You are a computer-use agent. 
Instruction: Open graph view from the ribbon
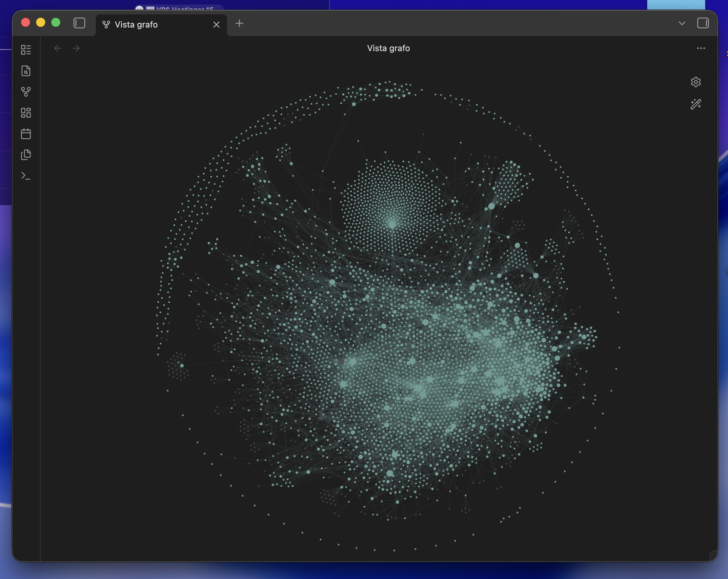[x=26, y=92]
